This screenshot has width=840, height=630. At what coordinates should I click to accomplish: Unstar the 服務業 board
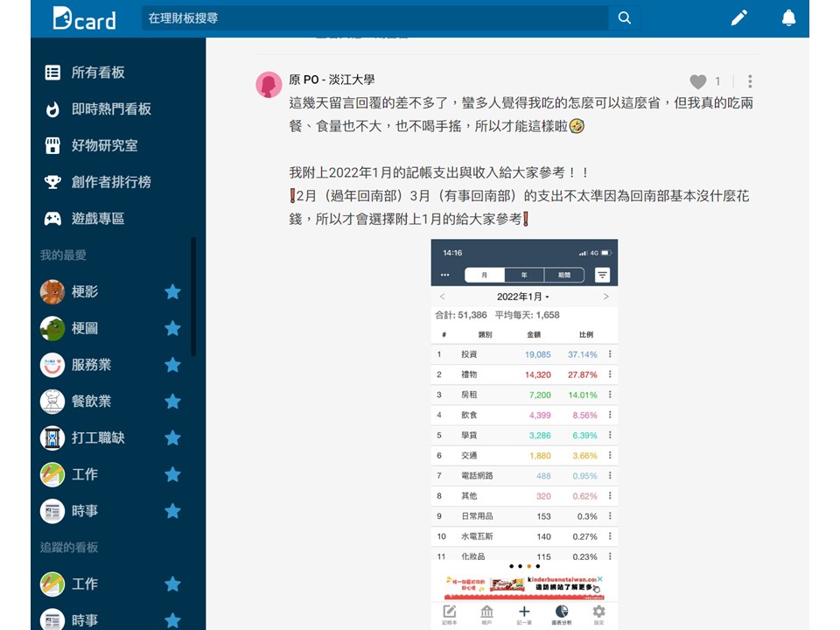pos(172,365)
